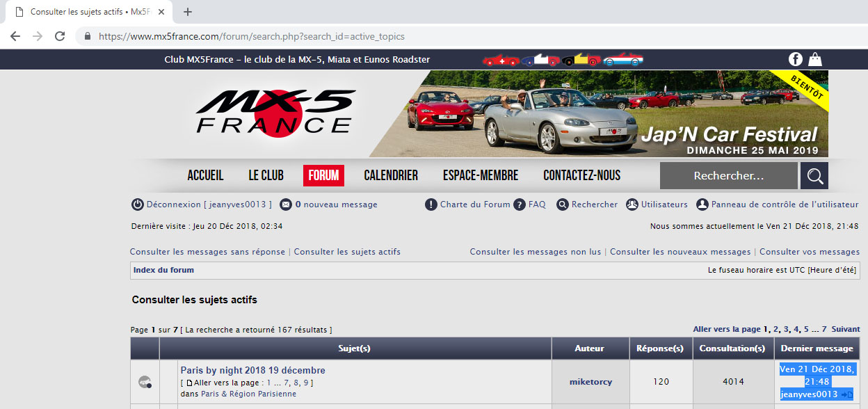This screenshot has height=409, width=868.
Task: Go to results page 2
Action: [775, 329]
